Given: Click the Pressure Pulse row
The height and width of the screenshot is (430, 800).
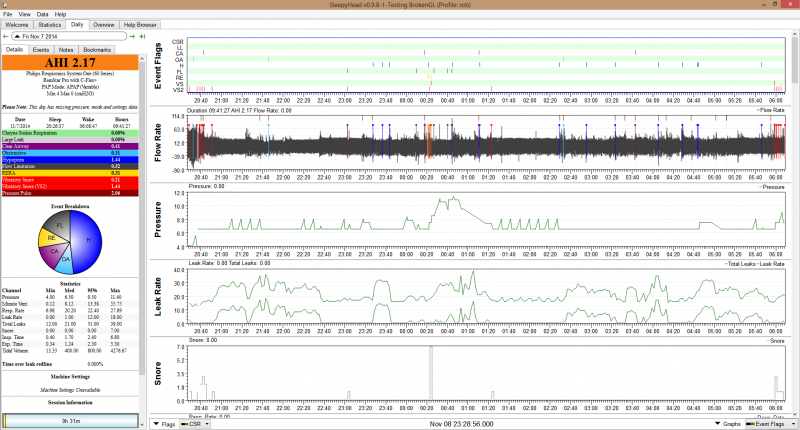Looking at the screenshot, I should pyautogui.click(x=70, y=193).
